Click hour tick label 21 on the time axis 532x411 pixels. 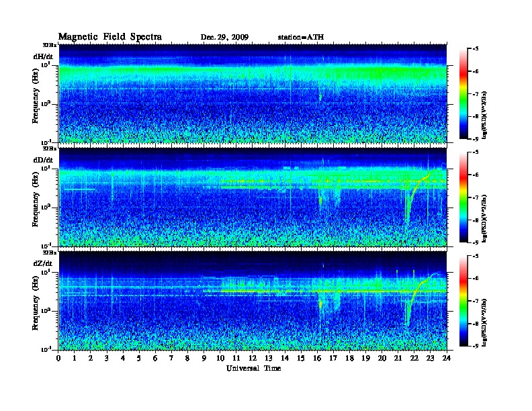[x=398, y=359]
